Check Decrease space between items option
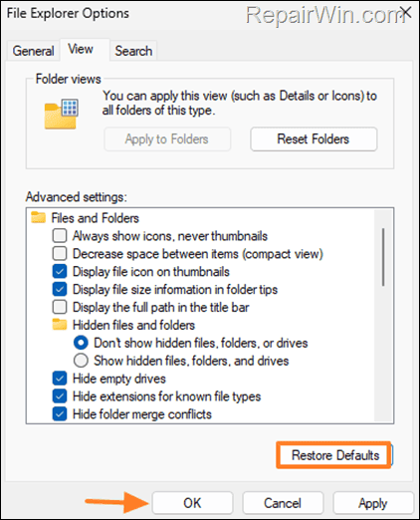 point(60,254)
